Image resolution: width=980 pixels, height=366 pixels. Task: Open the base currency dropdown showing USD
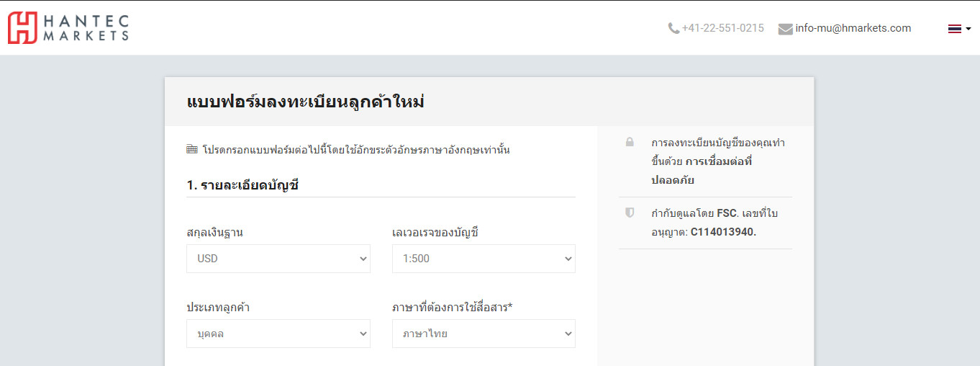[278, 259]
